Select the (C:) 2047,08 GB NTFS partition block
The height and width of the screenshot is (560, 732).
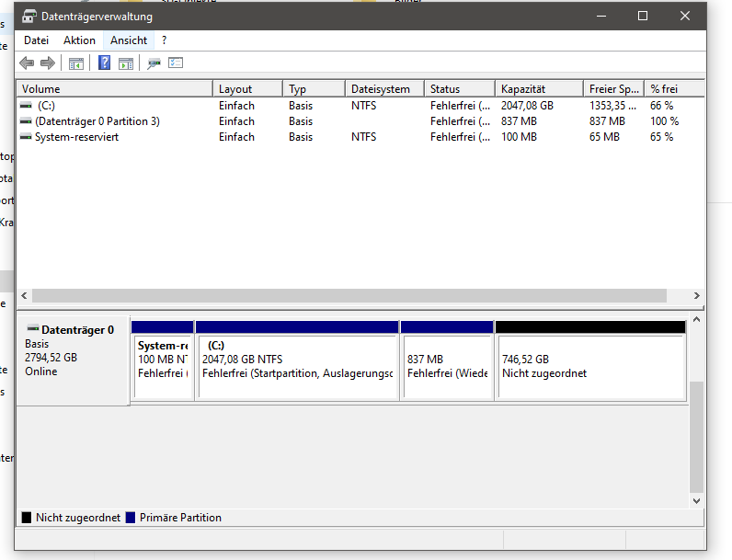[x=297, y=360]
